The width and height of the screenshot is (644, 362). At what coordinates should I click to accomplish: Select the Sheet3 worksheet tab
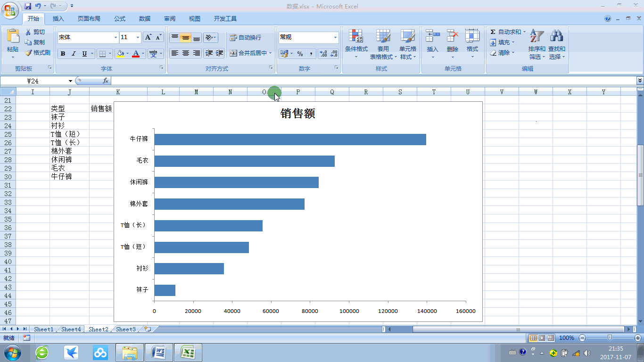[125, 329]
